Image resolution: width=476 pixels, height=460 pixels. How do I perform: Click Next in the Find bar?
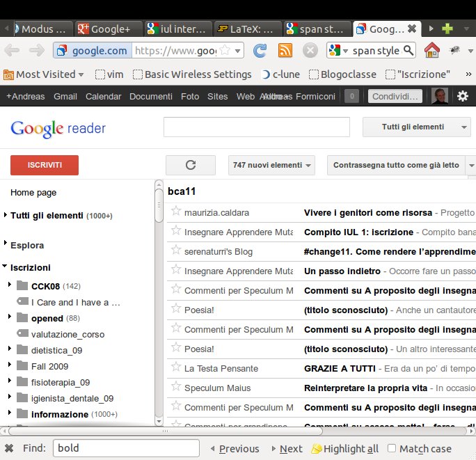tap(287, 448)
